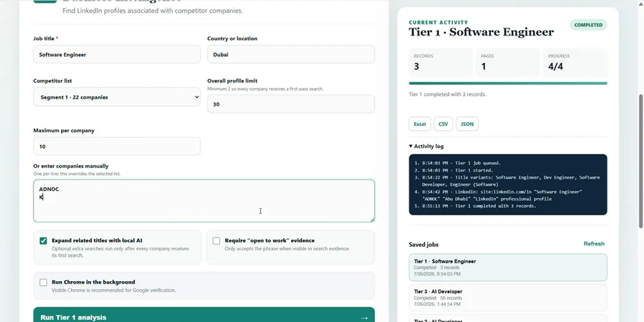
Task: Click the Tier 1 progress bar
Action: pos(508,83)
